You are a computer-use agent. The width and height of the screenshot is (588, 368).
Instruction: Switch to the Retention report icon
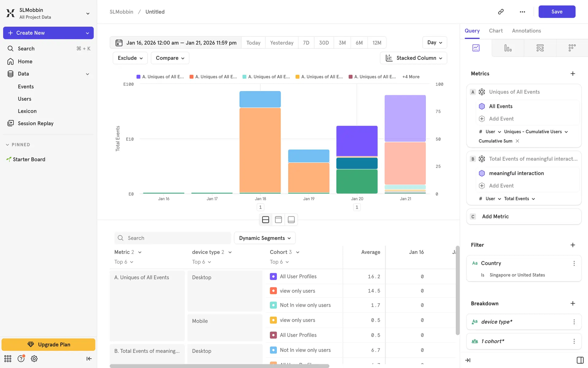coord(572,48)
